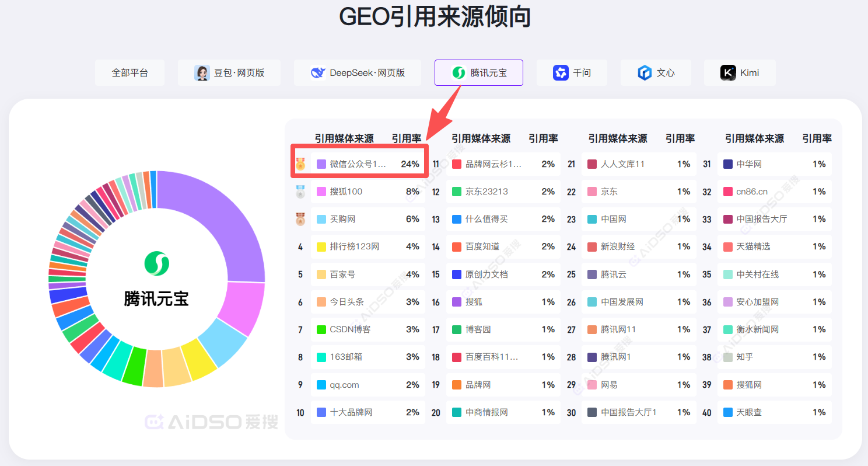The image size is (868, 466).
Task: Click the 今日头条 source entry
Action: (x=367, y=302)
